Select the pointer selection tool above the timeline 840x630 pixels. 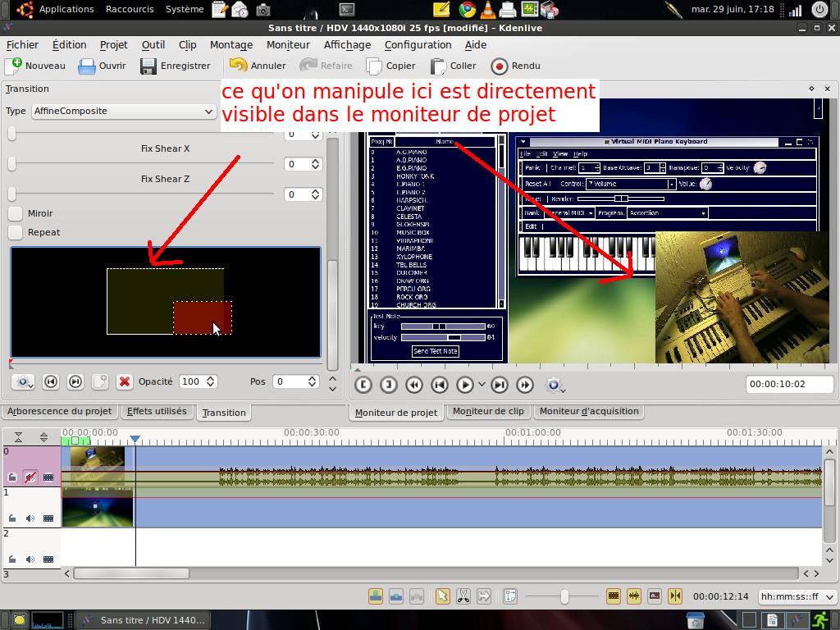point(442,596)
